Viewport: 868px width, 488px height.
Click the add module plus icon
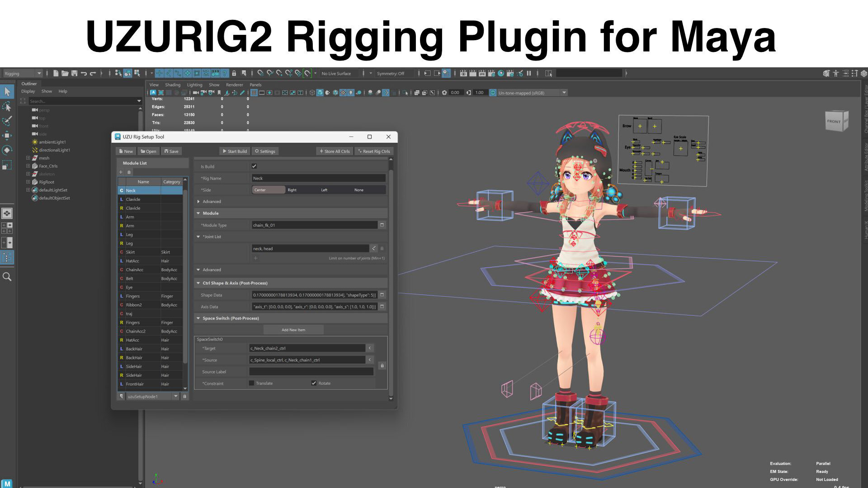121,172
